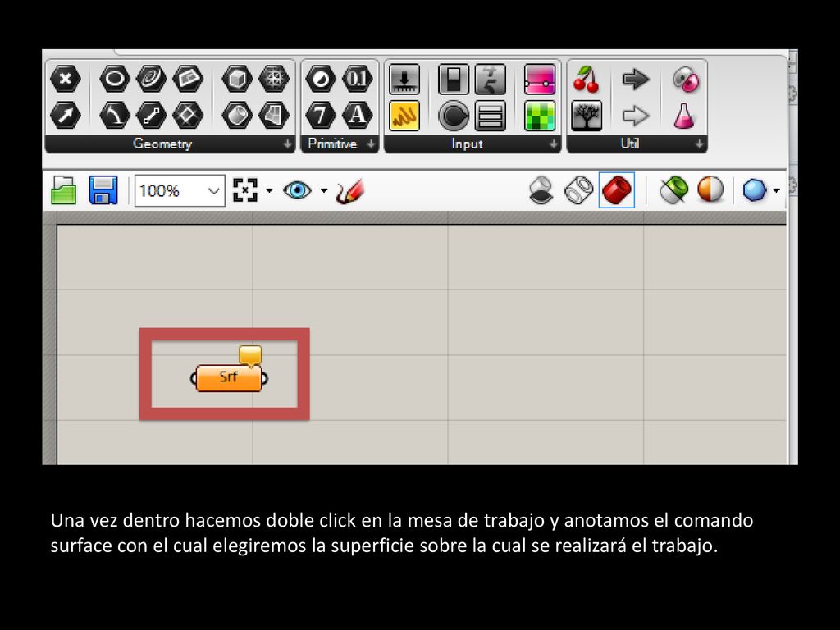Pick the Text 'A' primitive icon

click(358, 115)
